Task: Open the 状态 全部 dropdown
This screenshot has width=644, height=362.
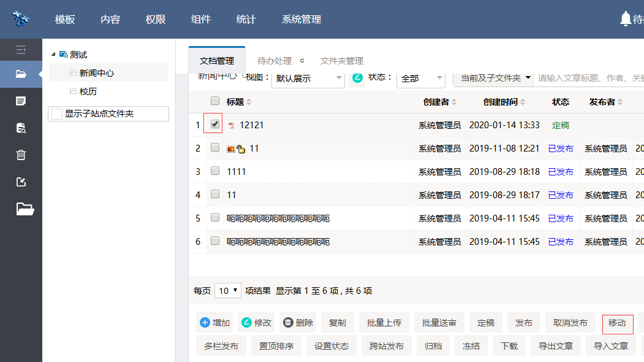Action: (420, 79)
